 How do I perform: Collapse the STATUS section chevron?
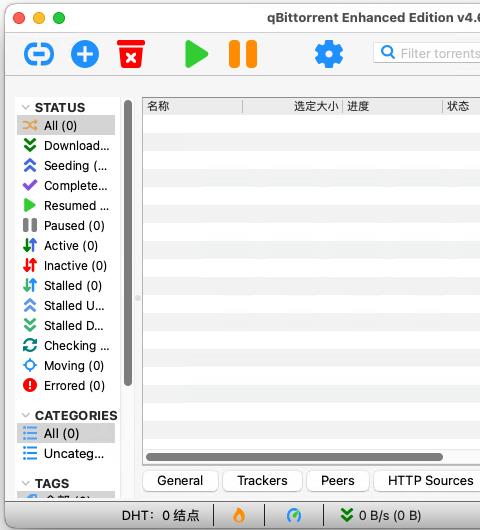click(25, 107)
